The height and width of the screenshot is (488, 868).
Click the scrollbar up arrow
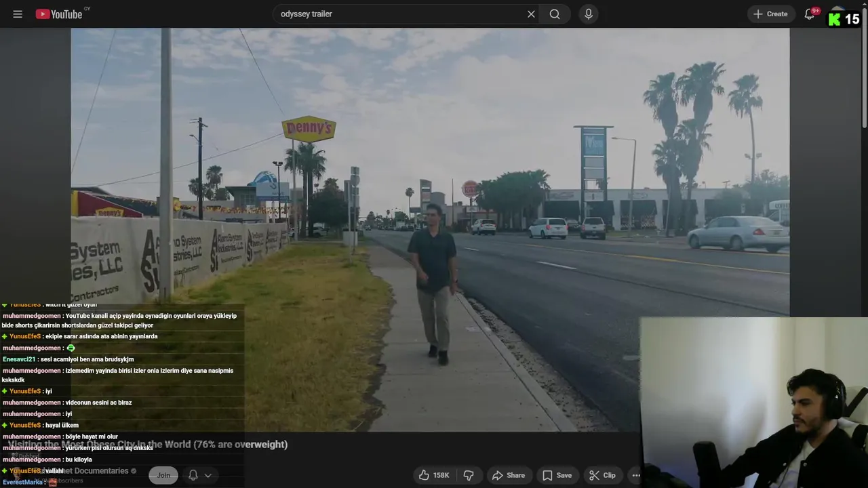863,4
